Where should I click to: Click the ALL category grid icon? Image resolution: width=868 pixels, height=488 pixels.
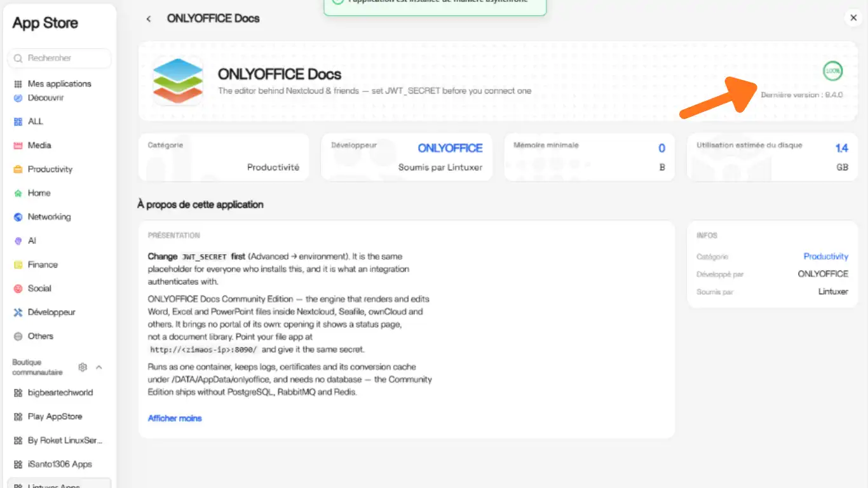point(18,121)
